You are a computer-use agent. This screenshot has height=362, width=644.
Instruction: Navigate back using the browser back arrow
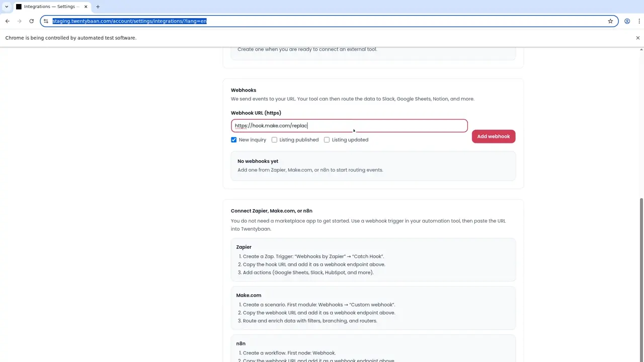(7, 21)
